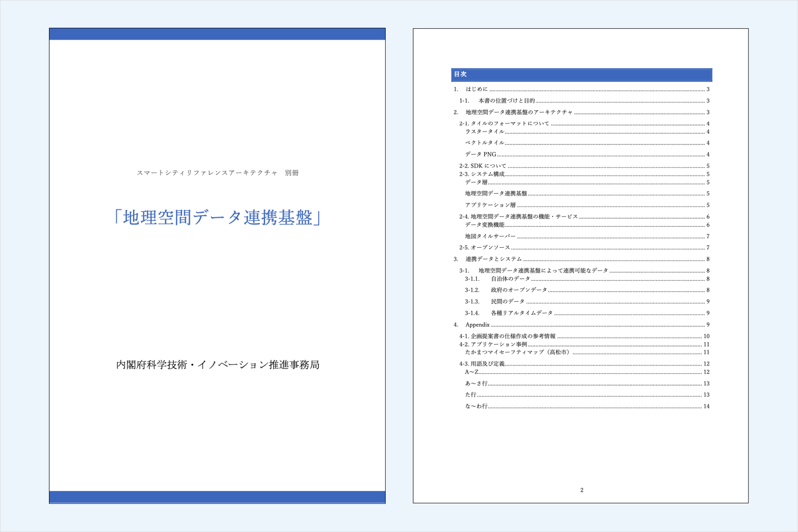
Task: Jump to ラスタータイル entry
Action: coord(485,131)
